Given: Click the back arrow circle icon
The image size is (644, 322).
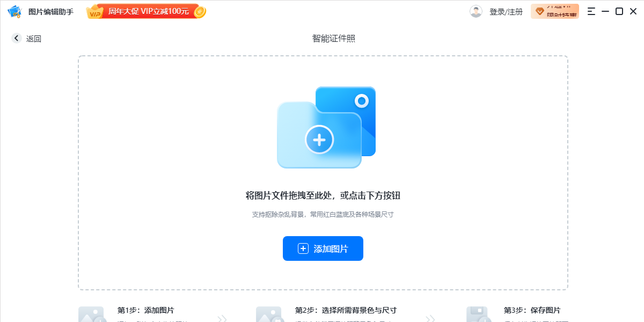Looking at the screenshot, I should 17,38.
